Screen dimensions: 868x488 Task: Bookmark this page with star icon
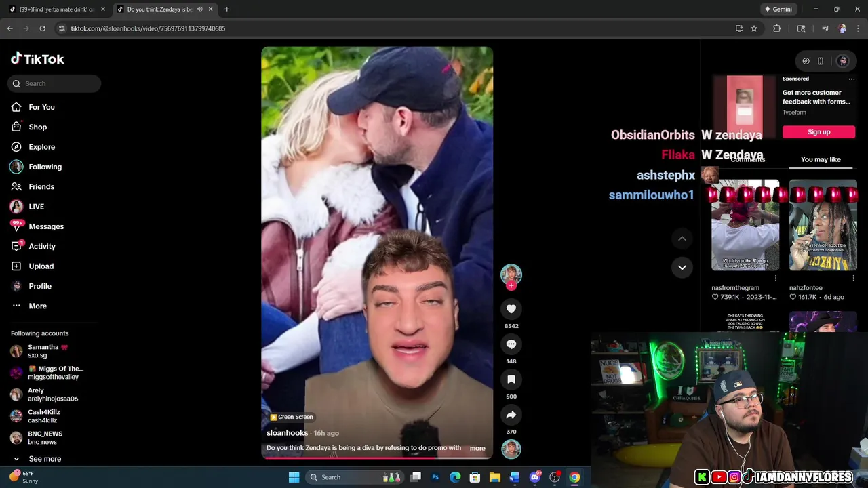tap(754, 28)
